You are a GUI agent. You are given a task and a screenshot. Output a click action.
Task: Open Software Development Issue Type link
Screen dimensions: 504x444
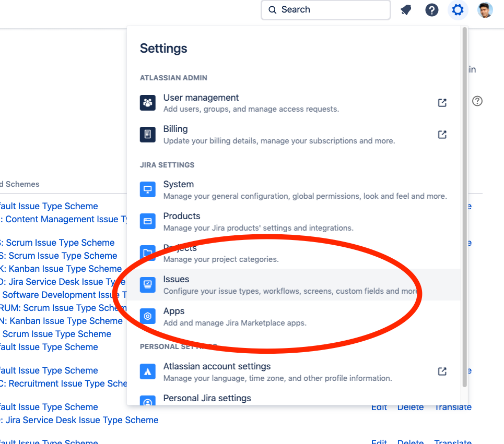pos(64,295)
